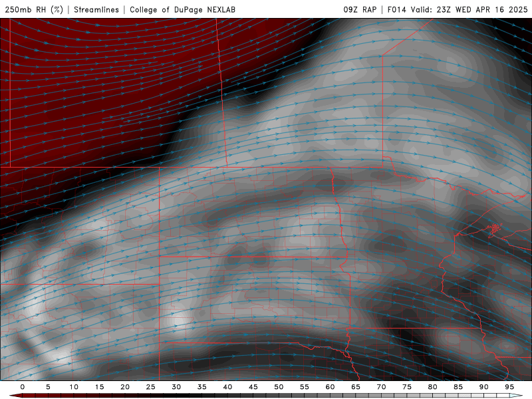
Task: Click the '60' colorbar tick label
Action: tap(330, 387)
